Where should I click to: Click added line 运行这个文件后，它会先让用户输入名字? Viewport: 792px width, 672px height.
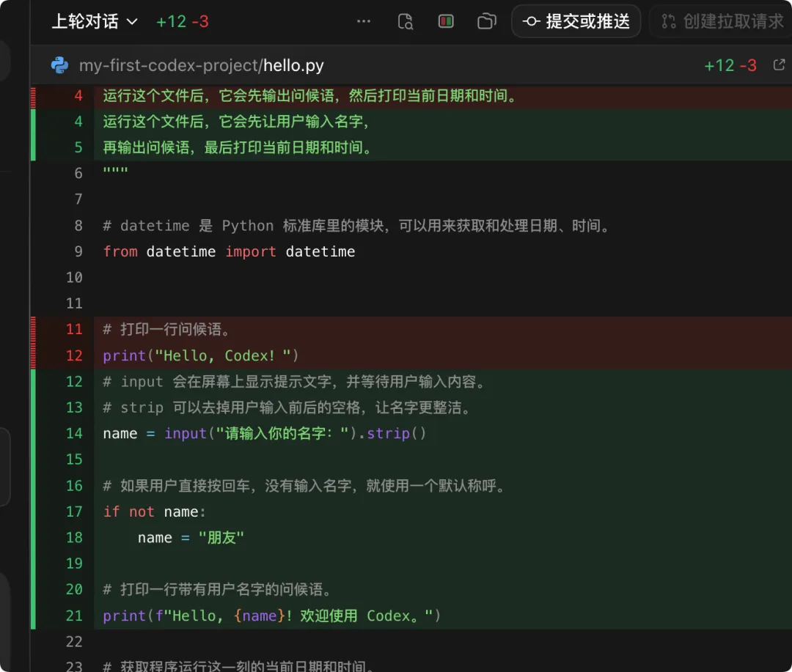238,122
